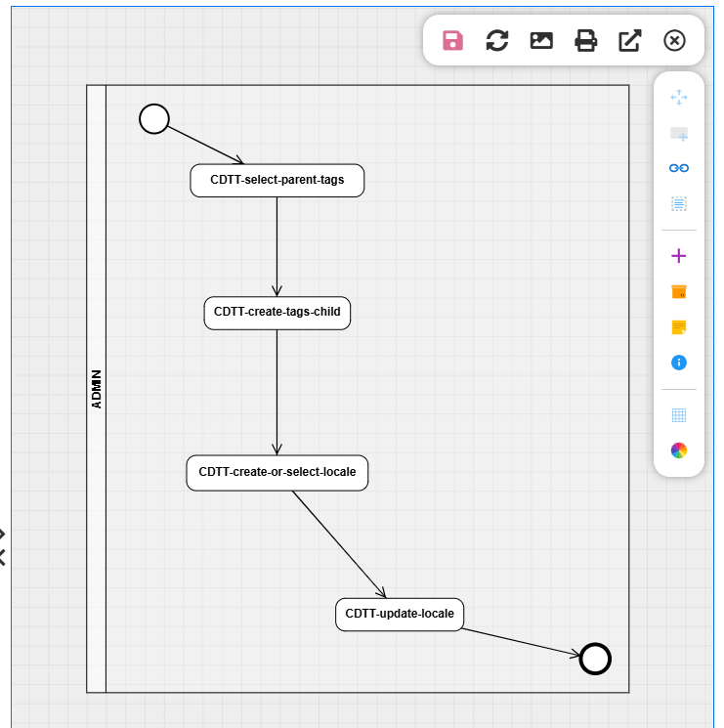Image resolution: width=724 pixels, height=728 pixels.
Task: Export the diagram as image
Action: [541, 40]
